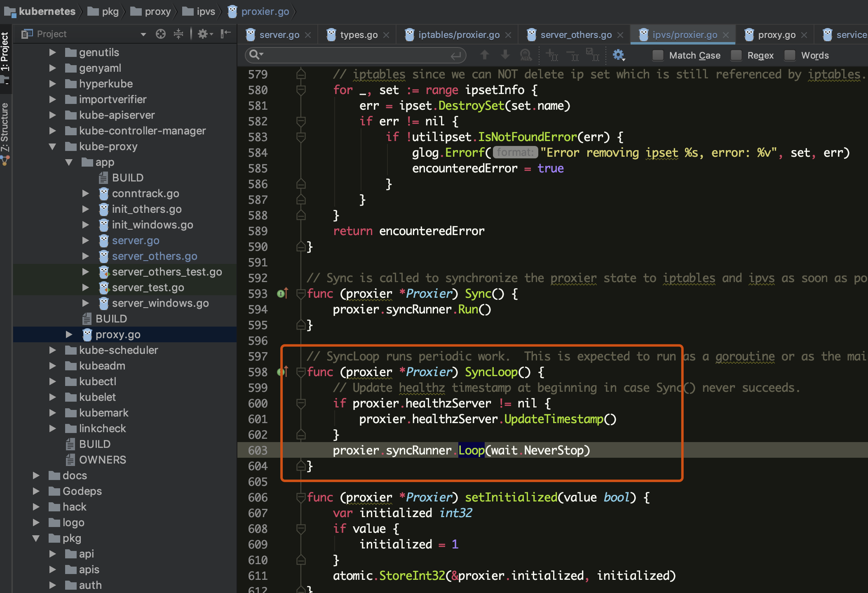Click the kubernetes breadcrumb
Screen dimensions: 868x593
click(x=47, y=12)
